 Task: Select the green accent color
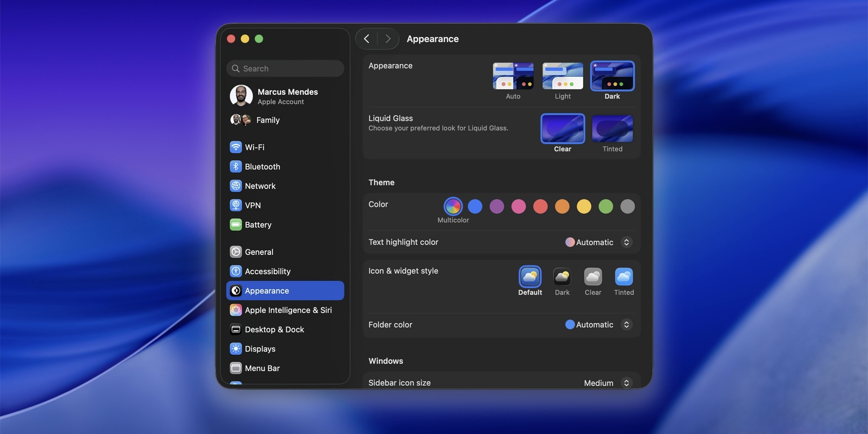tap(606, 207)
